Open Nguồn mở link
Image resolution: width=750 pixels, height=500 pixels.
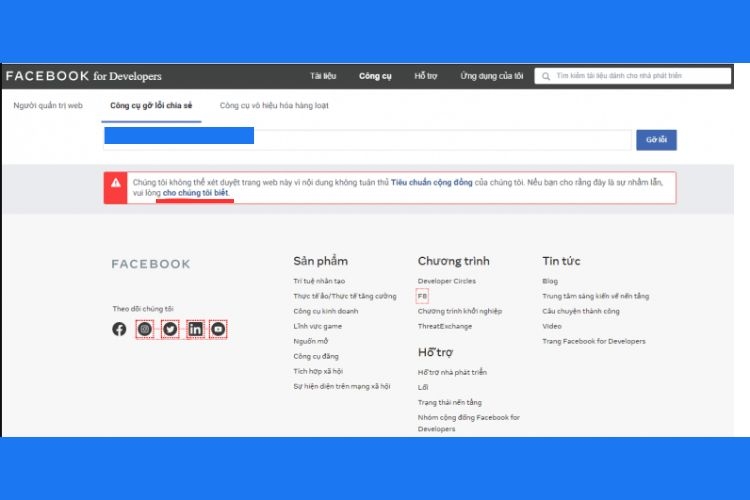(311, 341)
